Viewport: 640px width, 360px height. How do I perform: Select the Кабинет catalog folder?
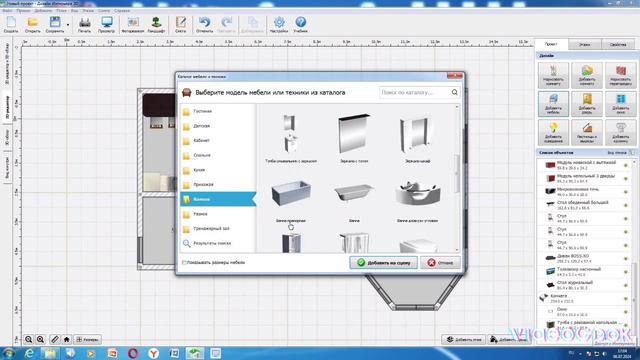pos(218,140)
